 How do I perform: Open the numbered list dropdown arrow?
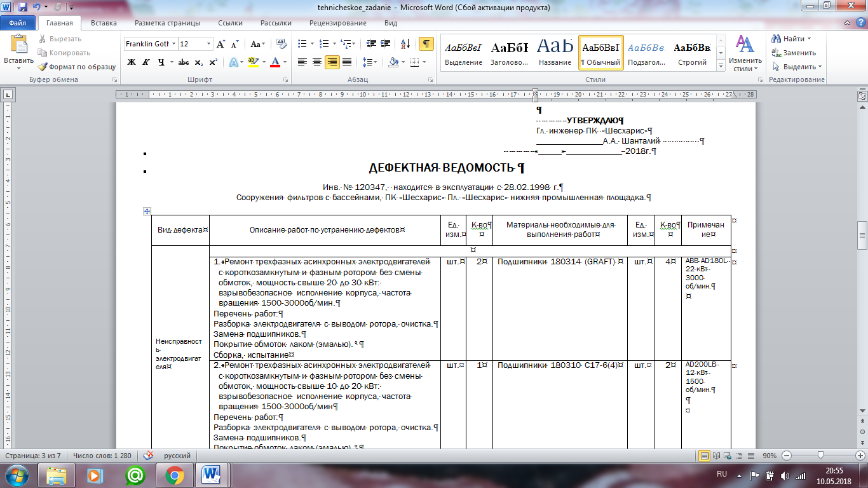tap(334, 44)
